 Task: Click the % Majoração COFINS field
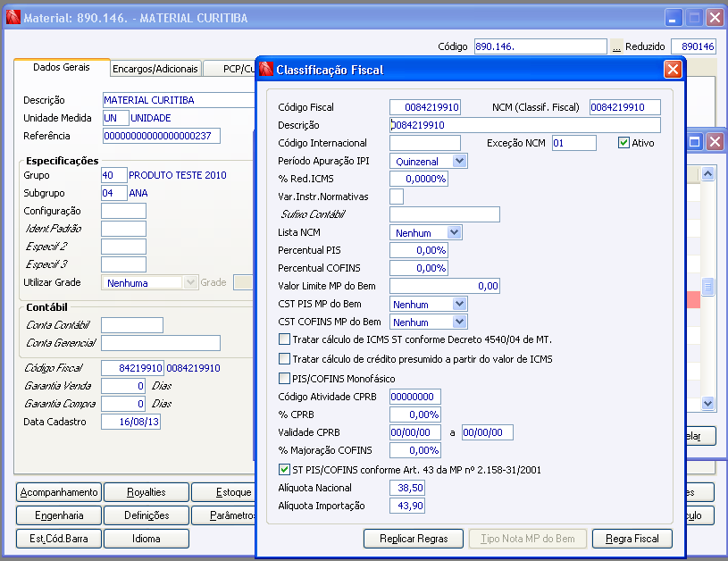pyautogui.click(x=415, y=450)
